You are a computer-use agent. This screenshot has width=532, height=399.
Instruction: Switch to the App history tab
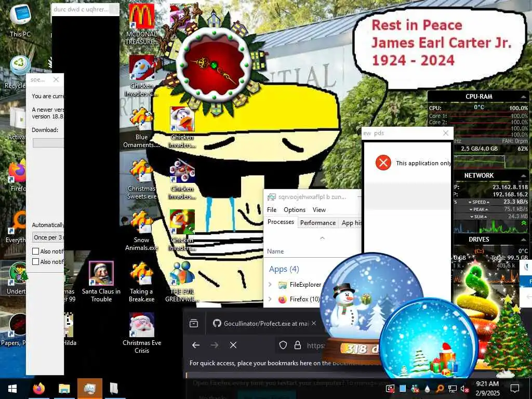[x=351, y=222]
